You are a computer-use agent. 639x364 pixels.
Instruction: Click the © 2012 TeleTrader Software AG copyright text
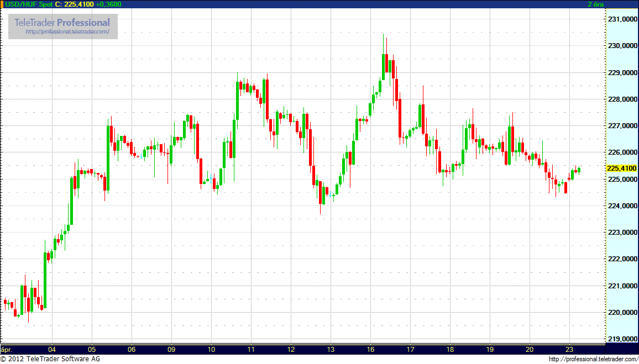[48, 360]
